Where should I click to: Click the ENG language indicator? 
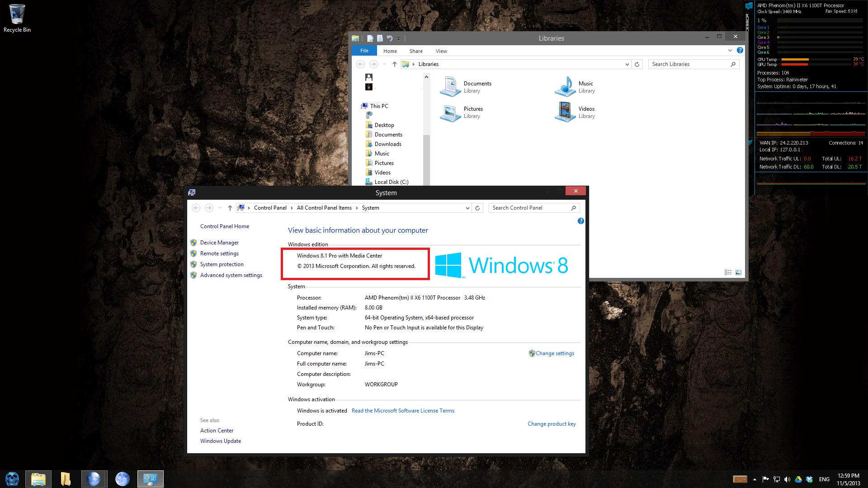coord(824,479)
